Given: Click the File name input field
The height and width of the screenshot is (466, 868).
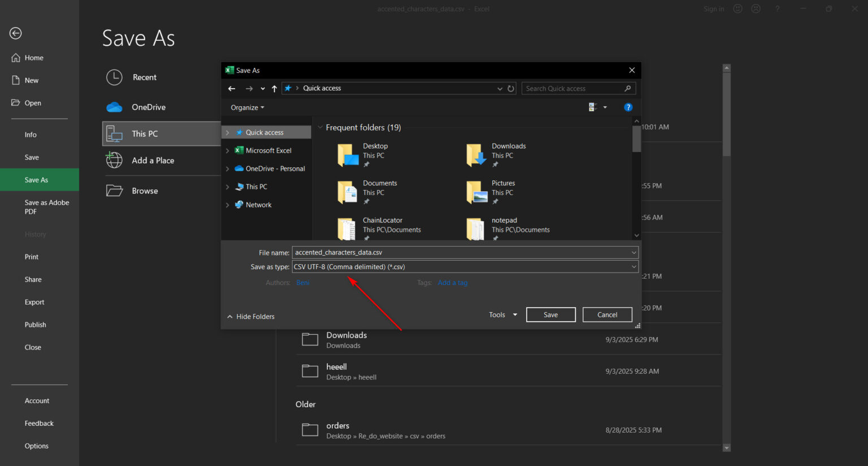Looking at the screenshot, I should (x=461, y=253).
